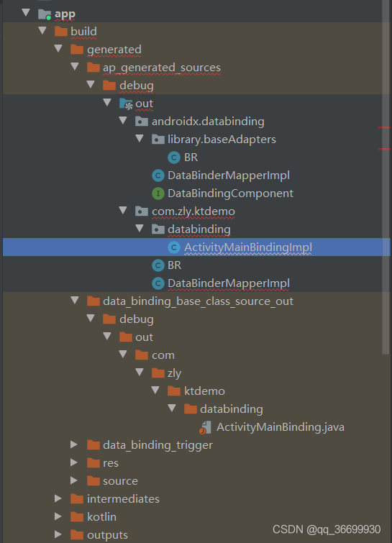Click the generated folder icon
This screenshot has width=392, height=543.
(x=77, y=50)
